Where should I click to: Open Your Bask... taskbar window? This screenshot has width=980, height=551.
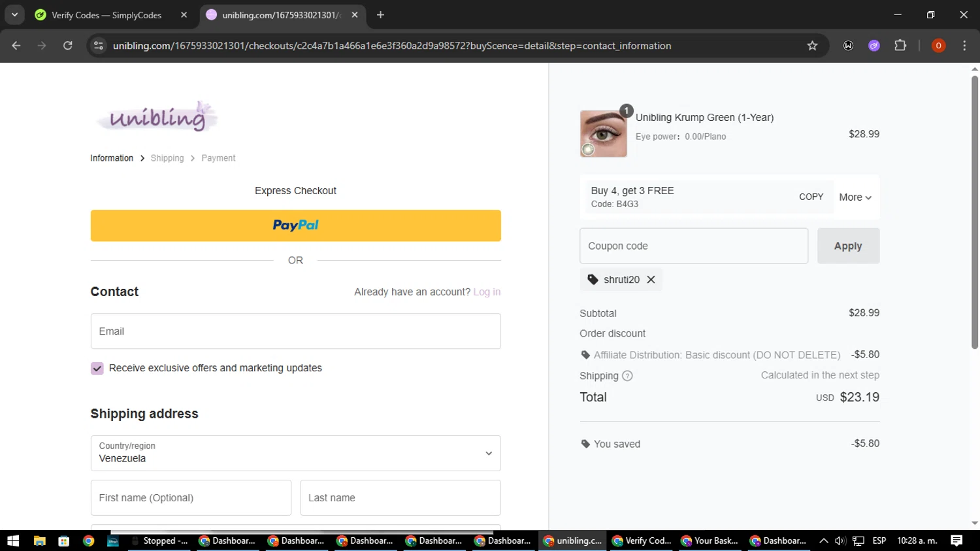point(710,541)
